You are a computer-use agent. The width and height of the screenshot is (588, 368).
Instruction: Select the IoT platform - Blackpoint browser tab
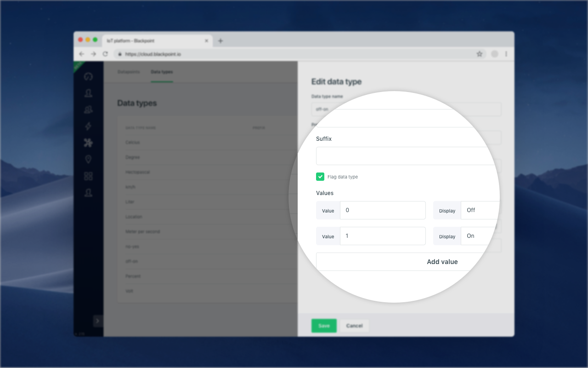[157, 40]
